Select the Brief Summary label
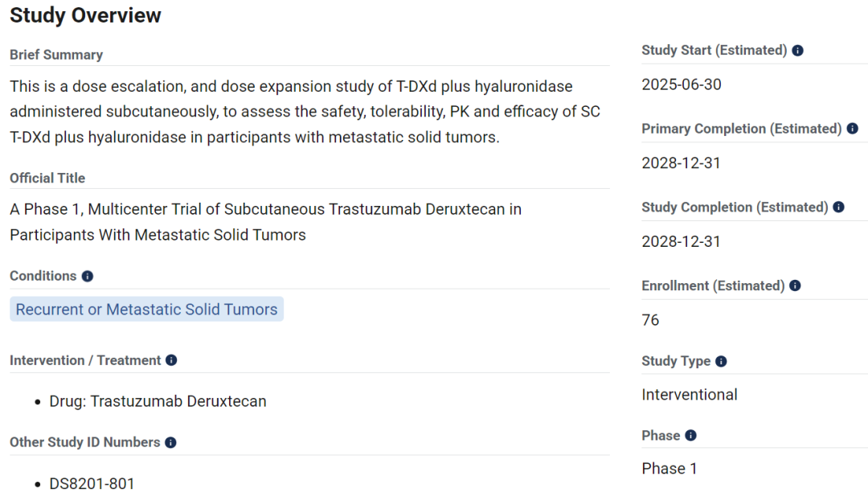This screenshot has height=497, width=868. 56,55
